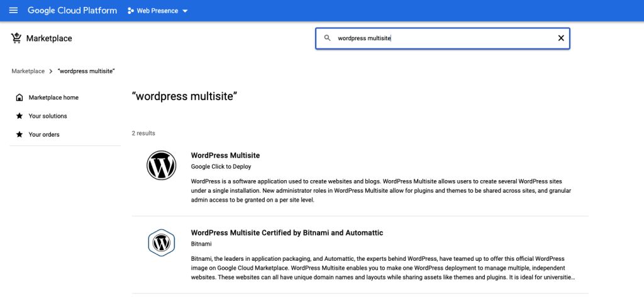This screenshot has width=644, height=308.
Task: Click the round WordPress logo of first result
Action: tap(161, 166)
